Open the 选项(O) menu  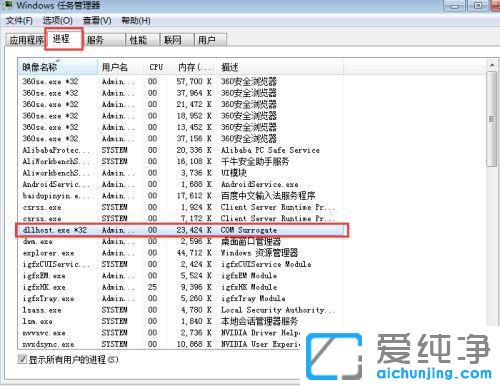point(57,21)
